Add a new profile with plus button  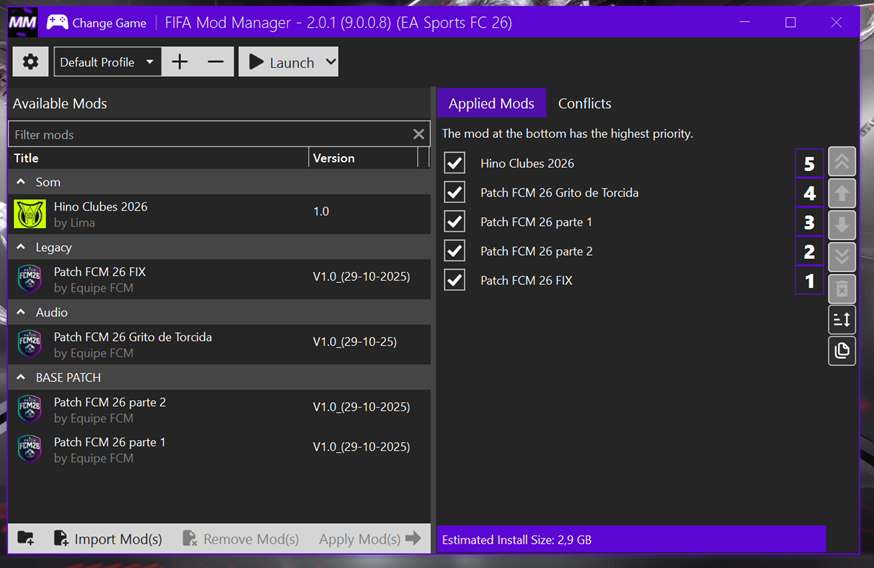(x=180, y=62)
